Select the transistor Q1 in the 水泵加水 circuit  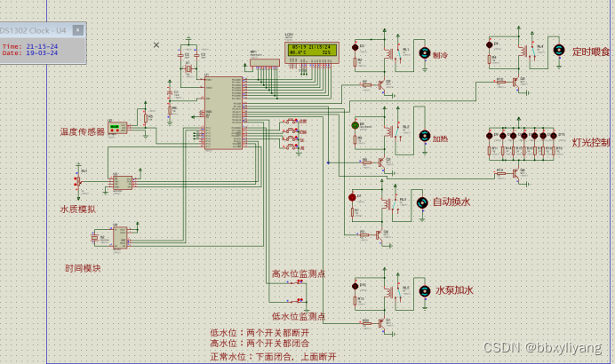tap(382, 323)
